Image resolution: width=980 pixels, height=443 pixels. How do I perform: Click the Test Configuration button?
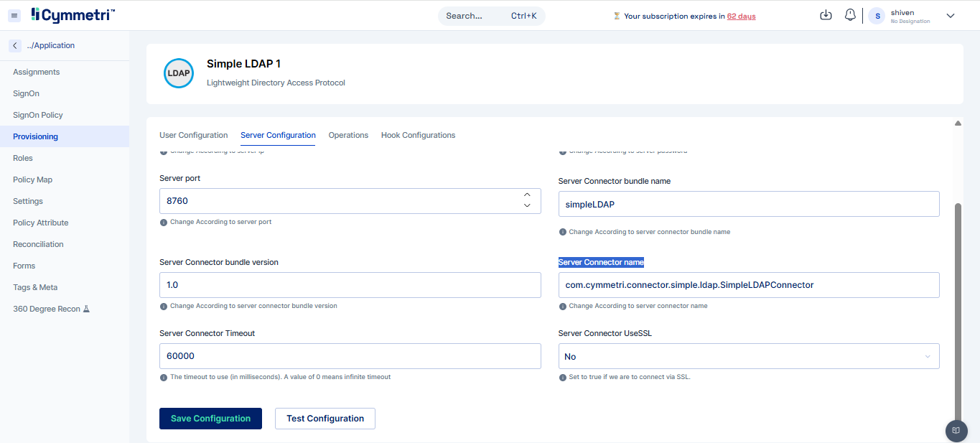tap(325, 419)
